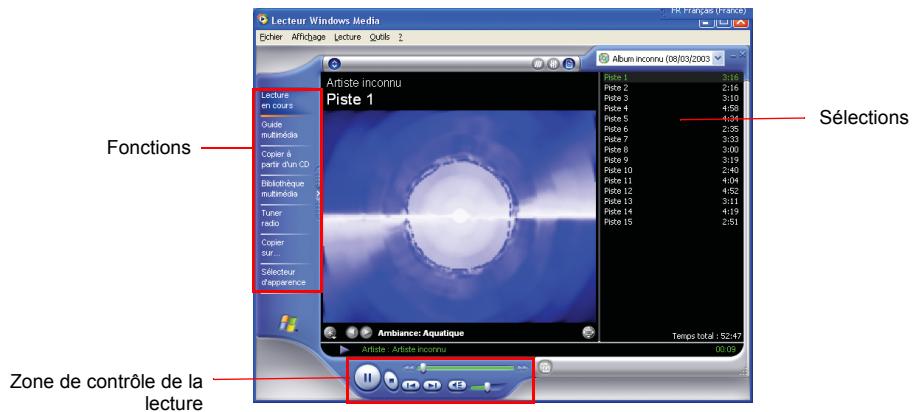The height and width of the screenshot is (412, 912).
Task: Skip to the next track
Action: [432, 385]
